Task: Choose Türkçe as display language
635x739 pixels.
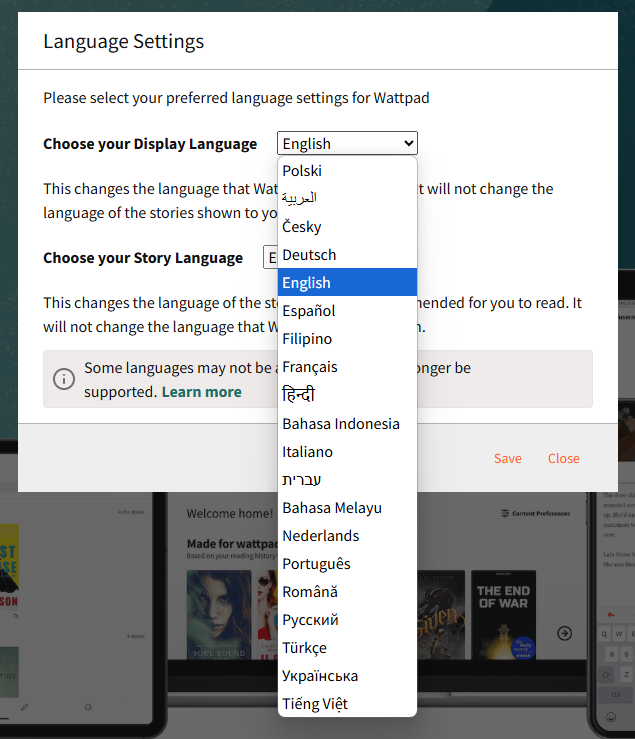Action: [347, 648]
